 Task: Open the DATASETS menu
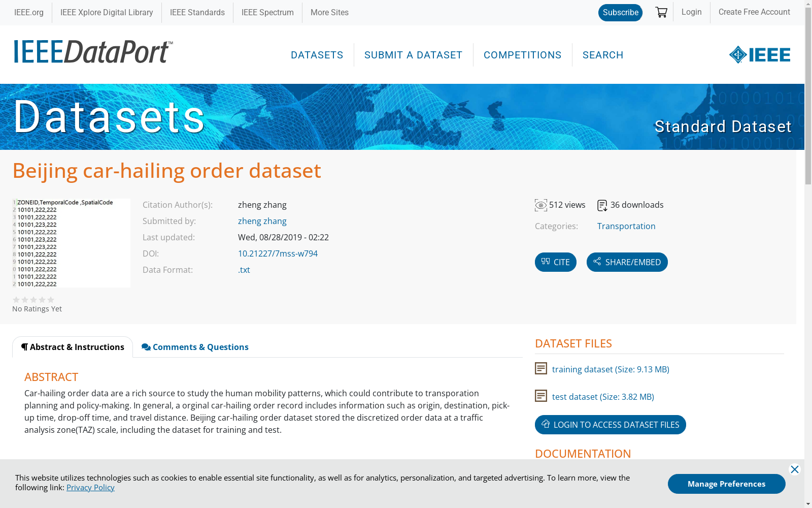pyautogui.click(x=317, y=55)
